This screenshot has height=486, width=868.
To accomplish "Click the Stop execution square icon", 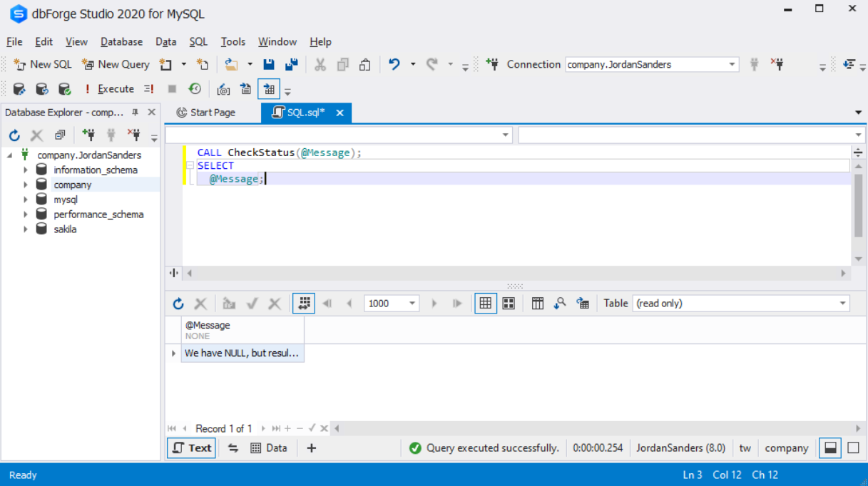I will 172,89.
